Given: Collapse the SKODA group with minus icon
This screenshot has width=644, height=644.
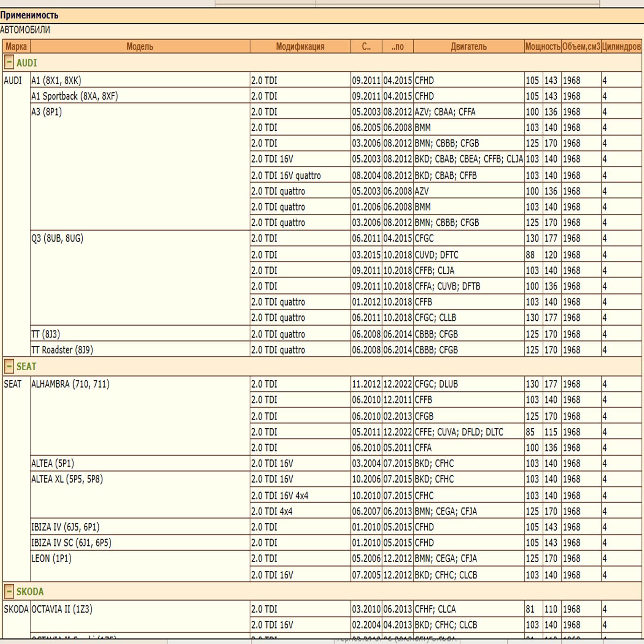Looking at the screenshot, I should click(x=9, y=591).
